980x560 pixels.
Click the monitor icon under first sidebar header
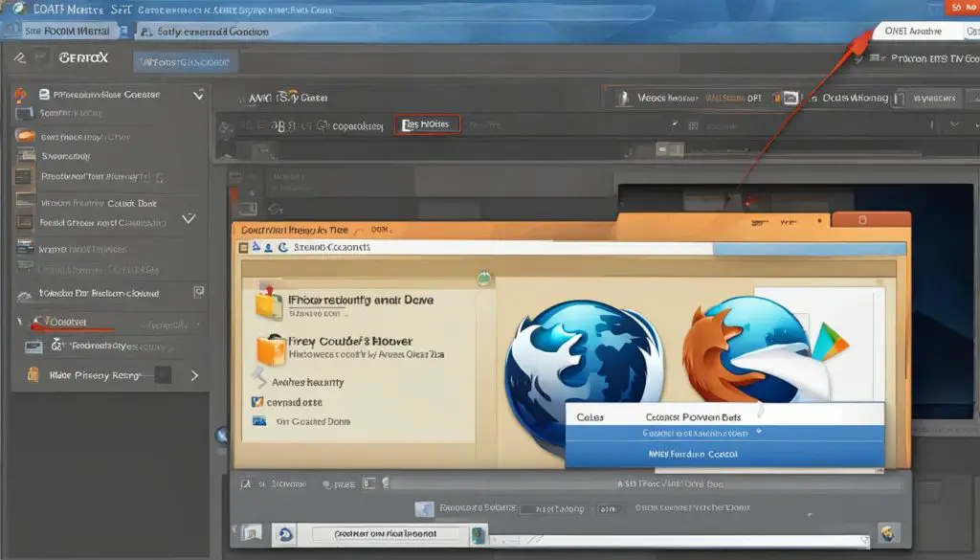click(x=24, y=114)
